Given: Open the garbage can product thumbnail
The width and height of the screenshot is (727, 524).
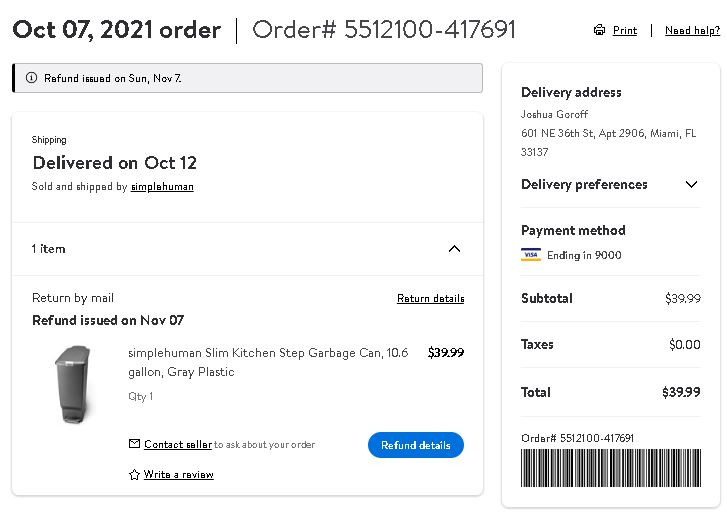Looking at the screenshot, I should [x=74, y=384].
